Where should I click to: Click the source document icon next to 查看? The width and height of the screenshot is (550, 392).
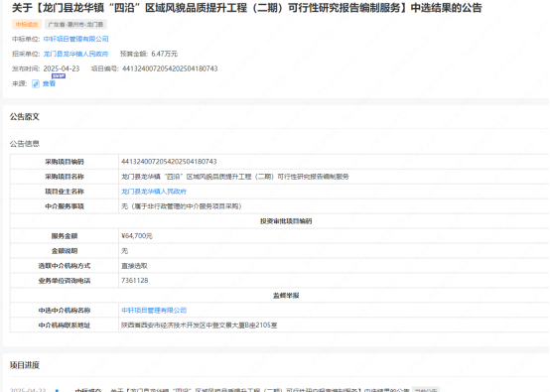click(x=36, y=83)
